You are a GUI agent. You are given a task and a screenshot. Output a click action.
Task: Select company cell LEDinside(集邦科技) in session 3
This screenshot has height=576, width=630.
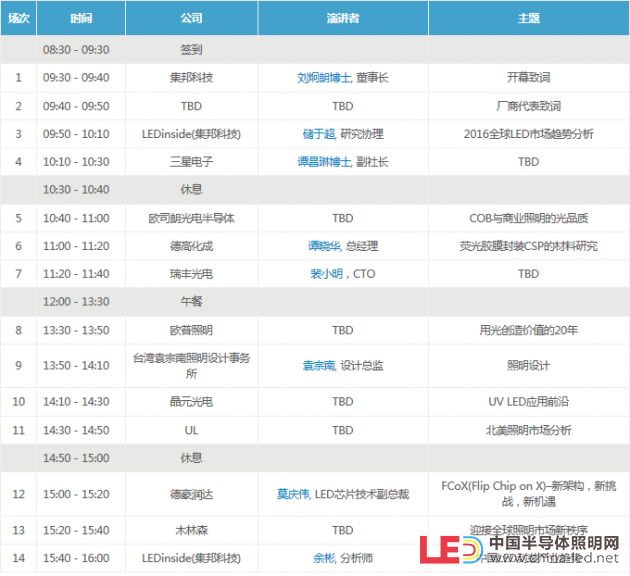coord(191,134)
